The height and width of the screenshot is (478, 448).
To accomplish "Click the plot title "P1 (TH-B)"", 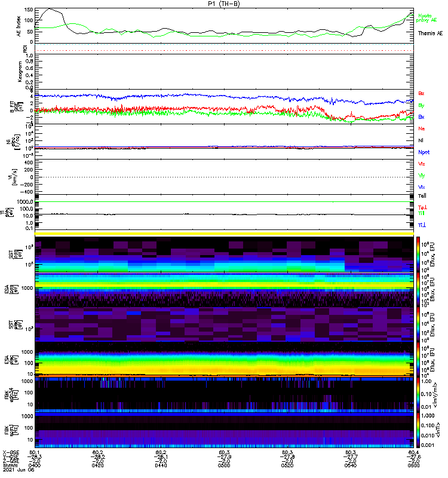I will [223, 4].
